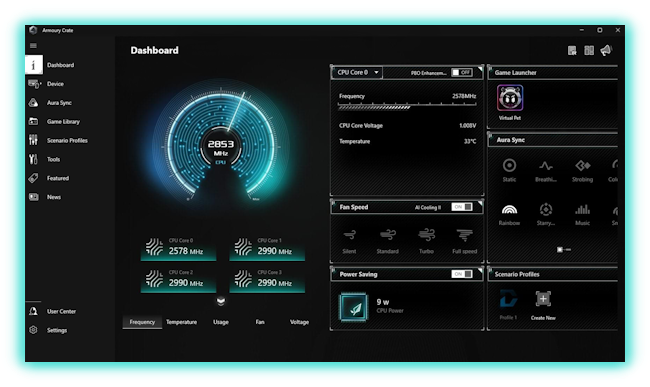
Task: Select the Full speed fan icon
Action: pos(464,235)
